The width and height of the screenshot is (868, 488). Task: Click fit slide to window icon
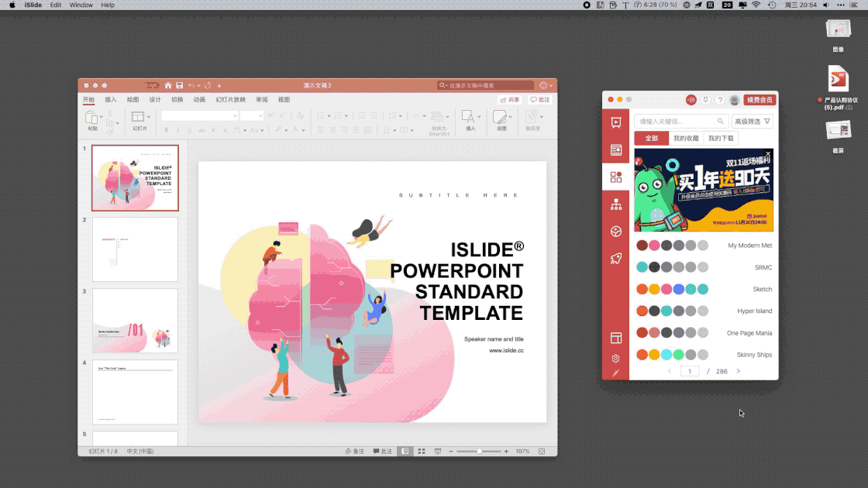coord(542,451)
